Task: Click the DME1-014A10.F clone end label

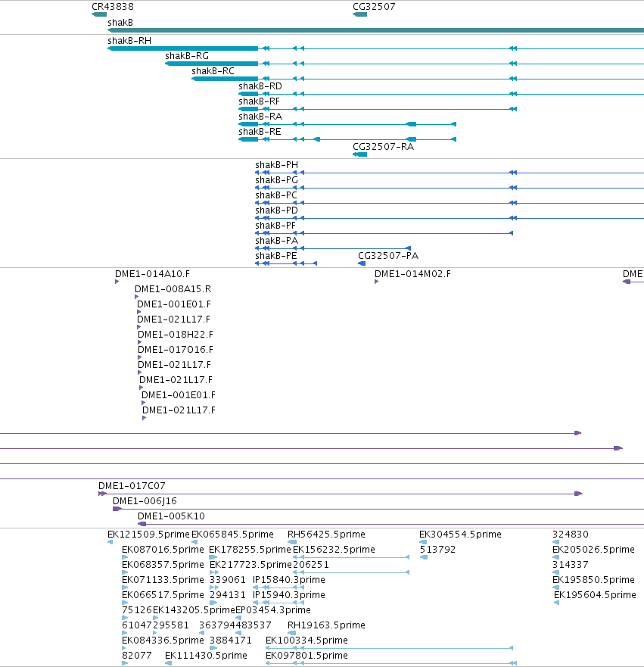Action: pyautogui.click(x=152, y=274)
